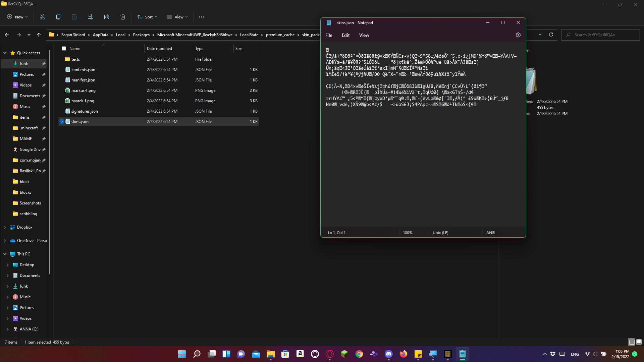Viewport: 644px width, 362px height.
Task: Expand the Dropbox tree node
Action: pyautogui.click(x=5, y=227)
